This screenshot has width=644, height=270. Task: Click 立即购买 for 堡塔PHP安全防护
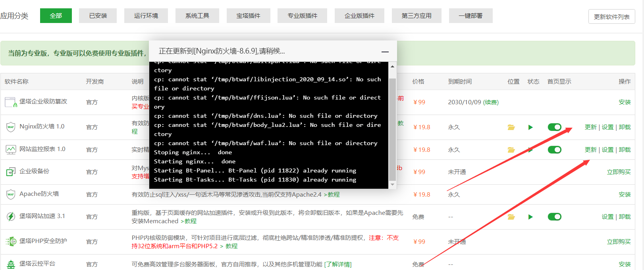point(619,242)
